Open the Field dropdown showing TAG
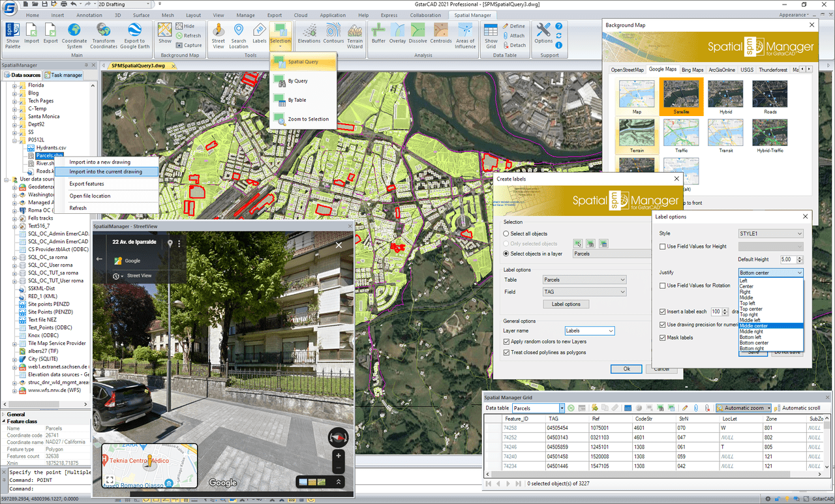The height and width of the screenshot is (504, 835). point(584,292)
